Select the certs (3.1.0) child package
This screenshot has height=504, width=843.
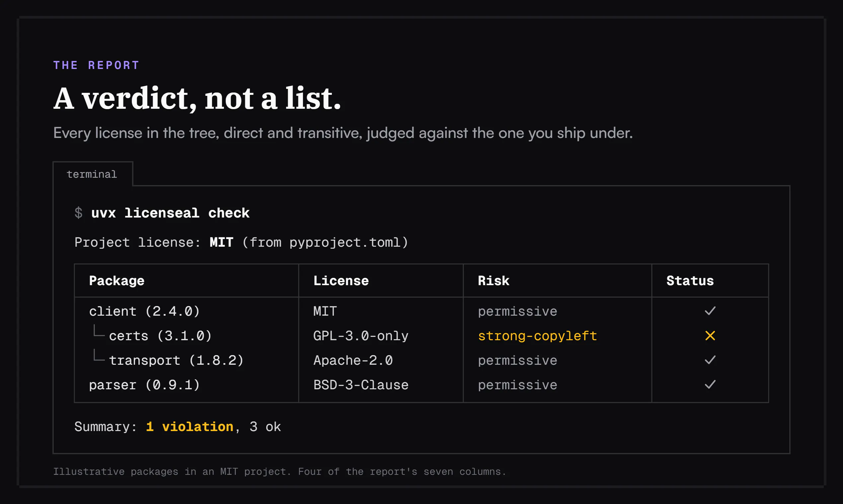[x=160, y=336]
